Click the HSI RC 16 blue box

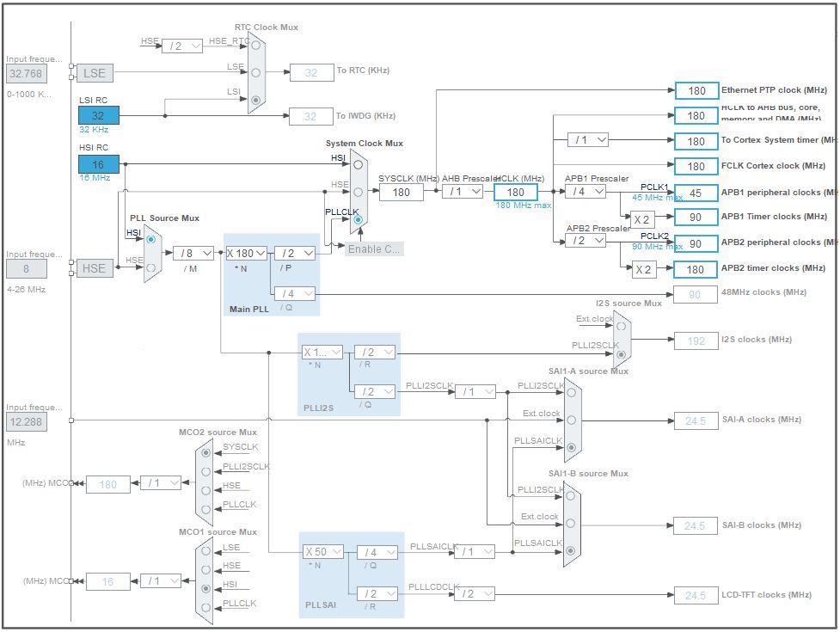tap(99, 164)
